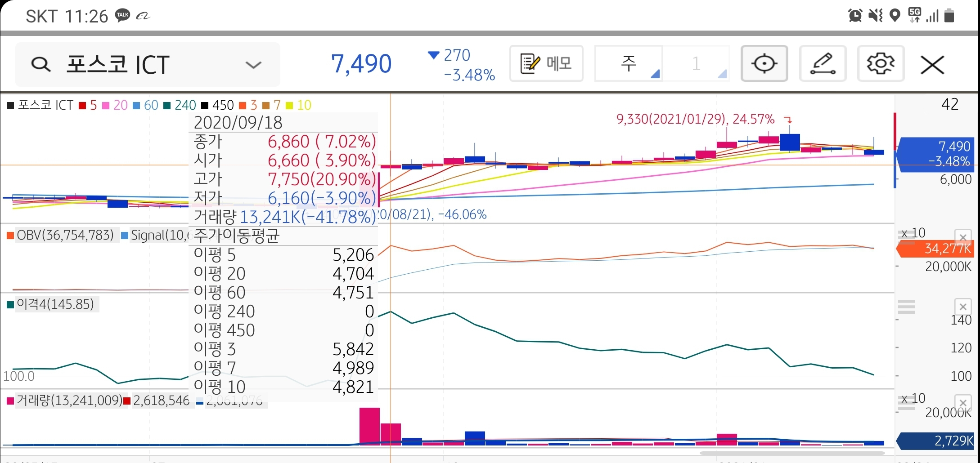The width and height of the screenshot is (980, 463).
Task: Tap the 2,618,546 volume average label
Action: [157, 400]
